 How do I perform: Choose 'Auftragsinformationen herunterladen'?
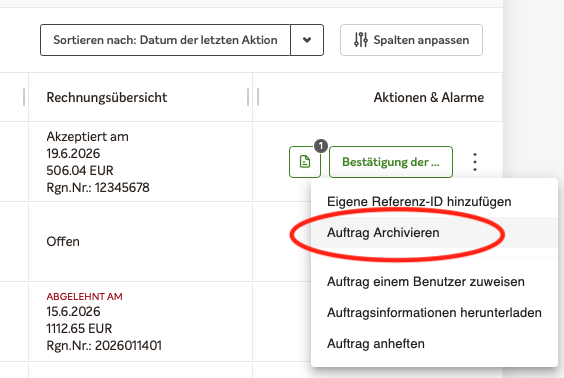434,313
